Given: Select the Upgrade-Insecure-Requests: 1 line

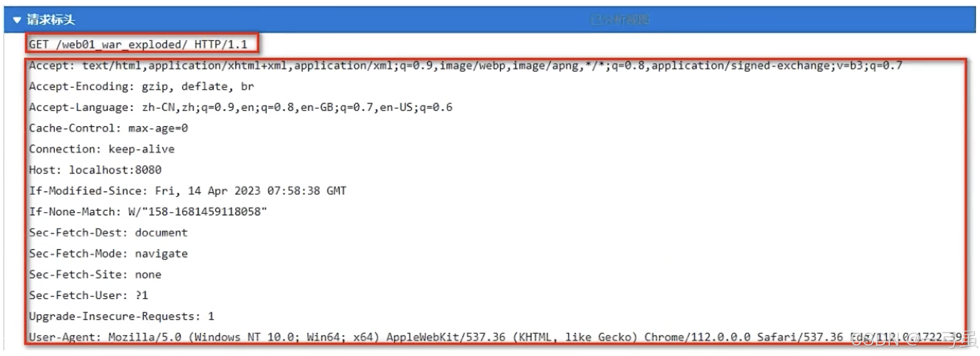Looking at the screenshot, I should tap(122, 316).
